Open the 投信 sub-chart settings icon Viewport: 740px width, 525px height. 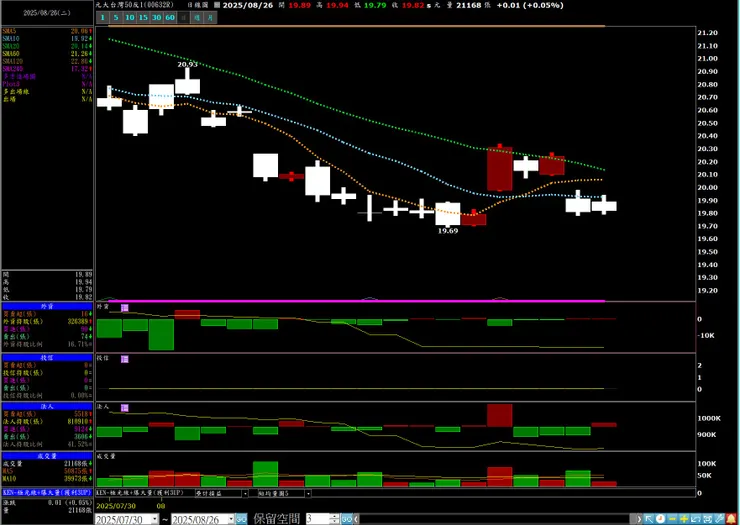pyautogui.click(x=125, y=359)
